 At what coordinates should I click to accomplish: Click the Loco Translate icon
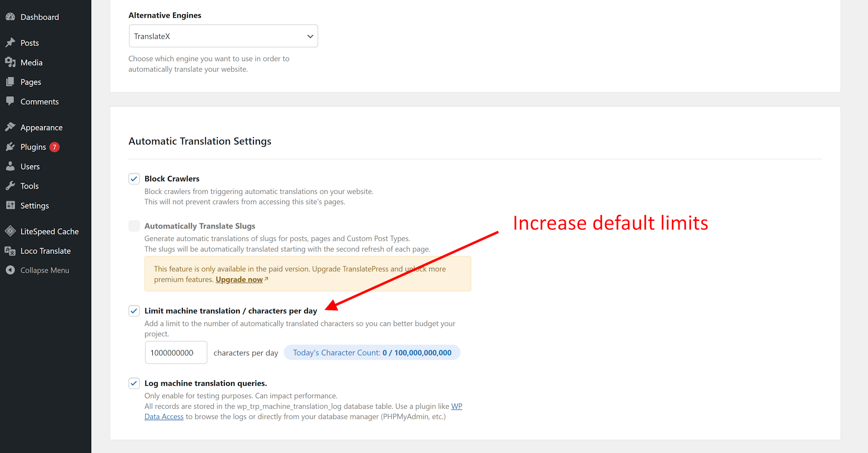(x=10, y=251)
